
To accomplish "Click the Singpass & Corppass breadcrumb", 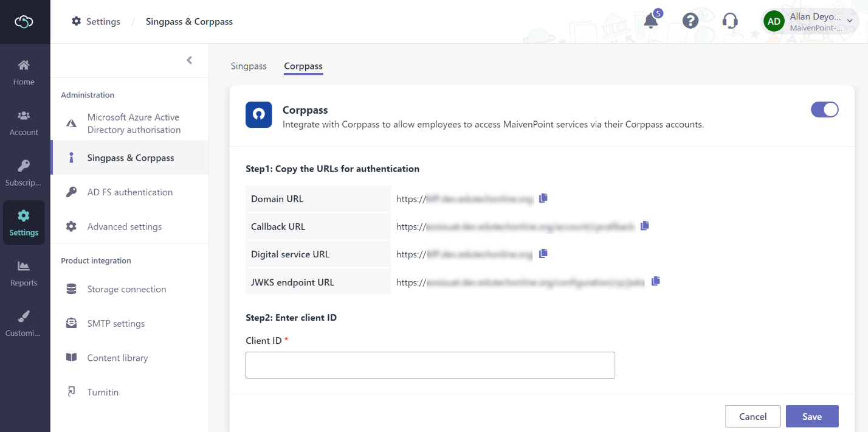I will click(x=189, y=21).
